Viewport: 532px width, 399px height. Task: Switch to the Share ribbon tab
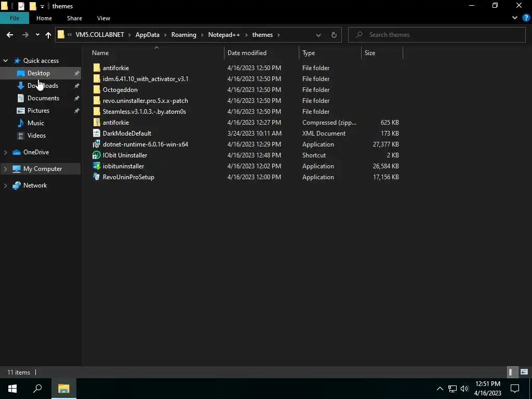coord(74,18)
